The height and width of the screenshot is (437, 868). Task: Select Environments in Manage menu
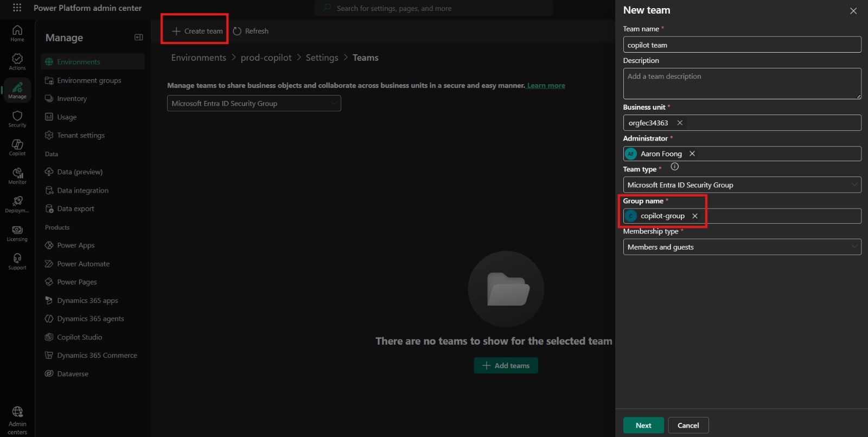pos(93,62)
